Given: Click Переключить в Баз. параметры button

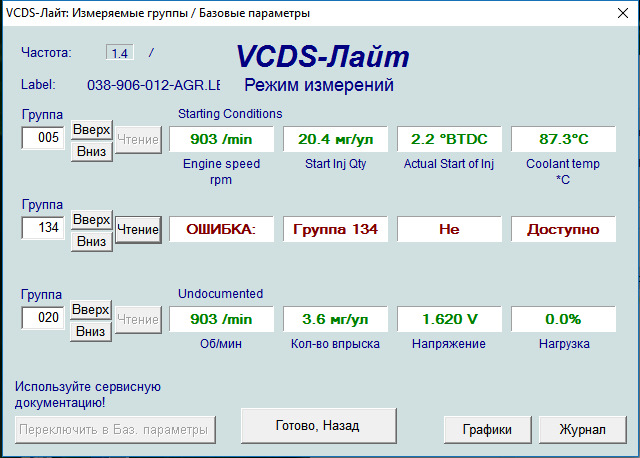Looking at the screenshot, I should click(115, 430).
